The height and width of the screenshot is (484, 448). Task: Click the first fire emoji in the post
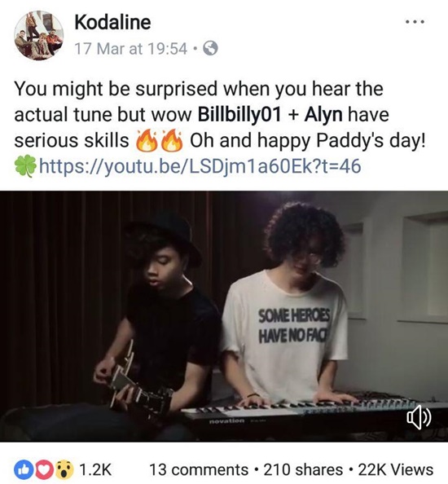tap(147, 140)
